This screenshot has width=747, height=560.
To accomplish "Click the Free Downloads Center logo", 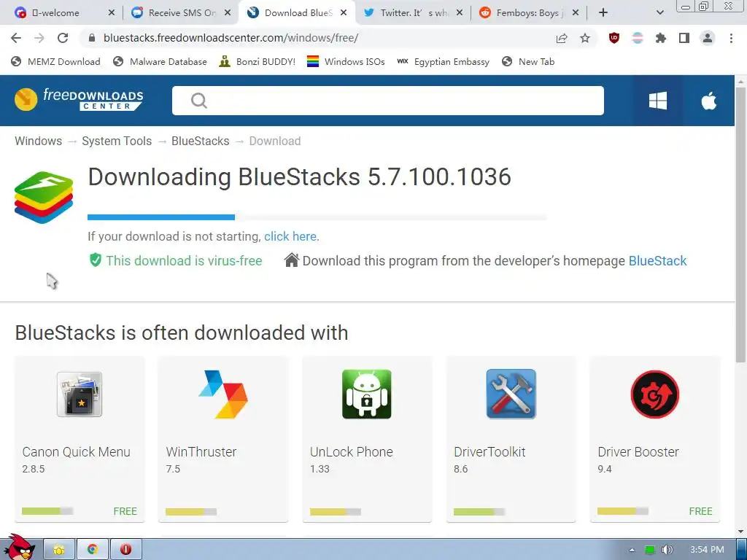I will [x=79, y=99].
